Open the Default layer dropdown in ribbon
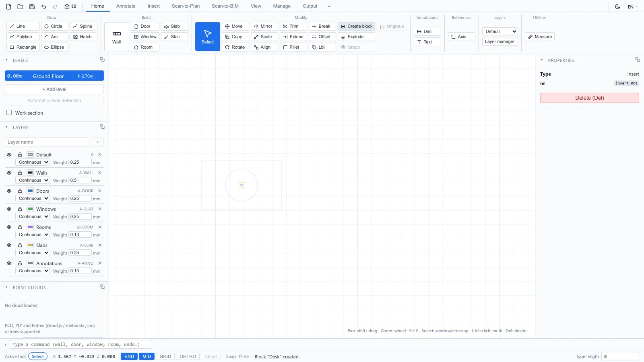Viewport: 644px width, 362px height. [x=500, y=31]
